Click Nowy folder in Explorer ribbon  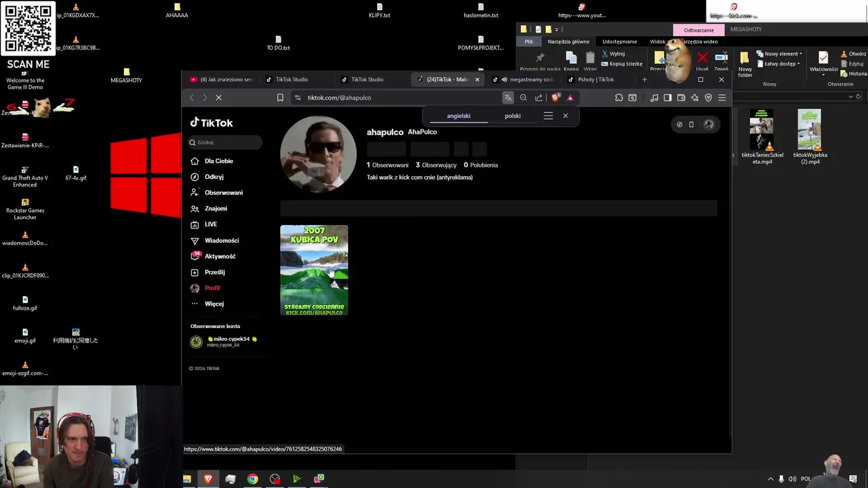pyautogui.click(x=745, y=64)
